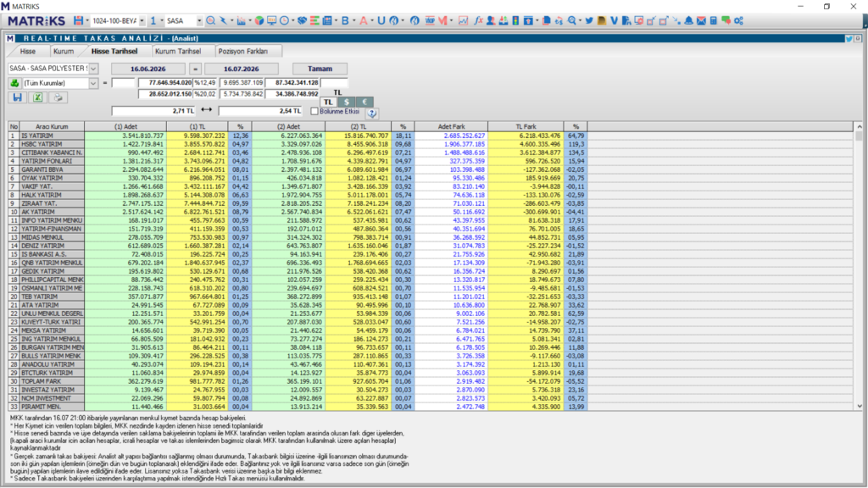Screen dimensions: 868x488
Task: Click the 2,54 TL price field
Action: (x=260, y=111)
